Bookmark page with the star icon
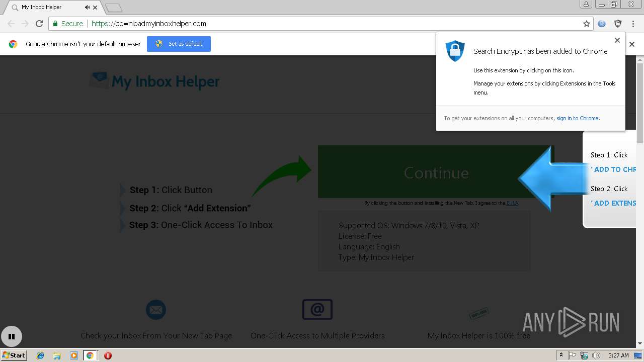644x362 pixels. click(586, 24)
